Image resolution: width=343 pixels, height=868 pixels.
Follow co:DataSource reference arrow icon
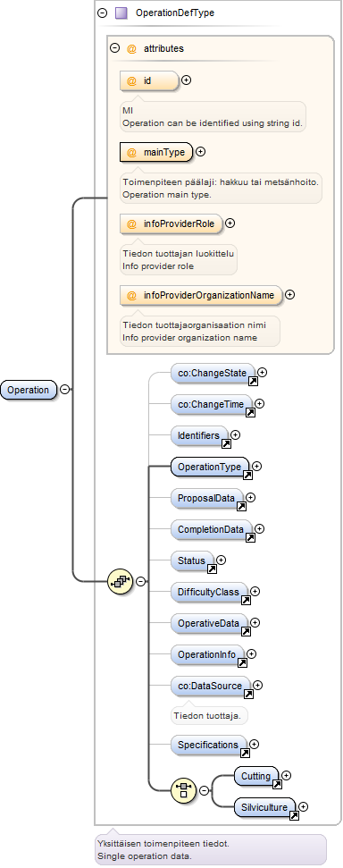point(249,694)
